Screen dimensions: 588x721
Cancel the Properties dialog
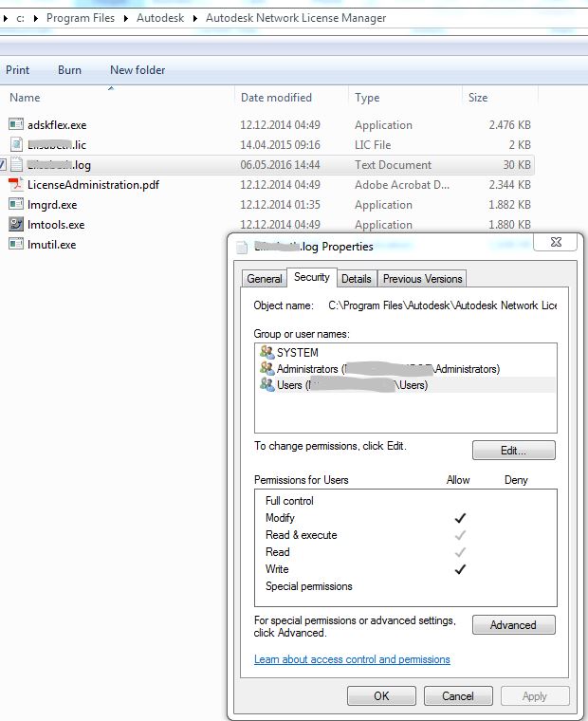(458, 696)
